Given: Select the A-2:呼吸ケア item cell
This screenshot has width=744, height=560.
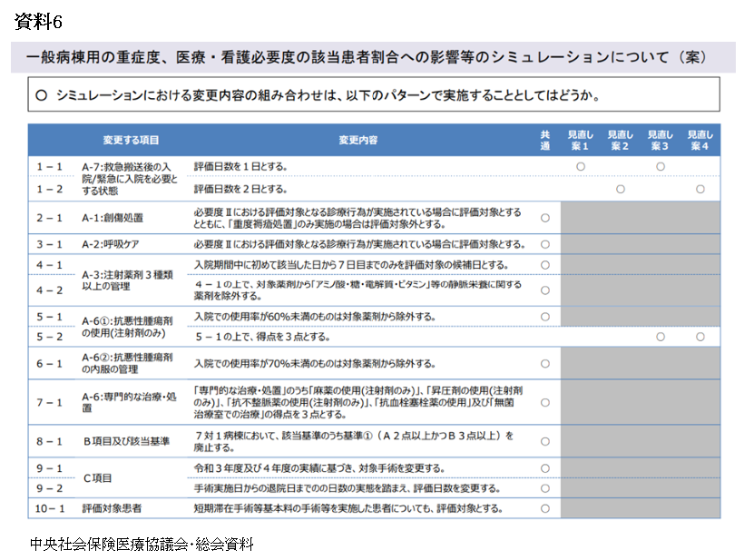Looking at the screenshot, I should [113, 244].
